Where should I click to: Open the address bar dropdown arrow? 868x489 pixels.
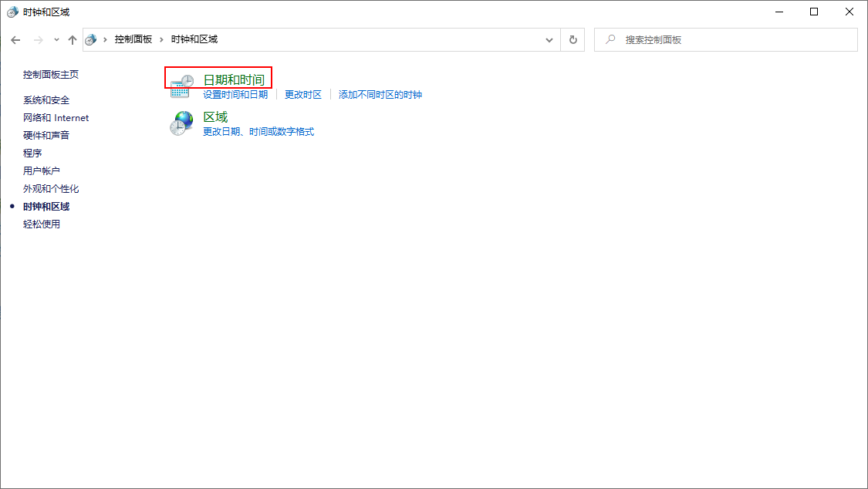(549, 39)
